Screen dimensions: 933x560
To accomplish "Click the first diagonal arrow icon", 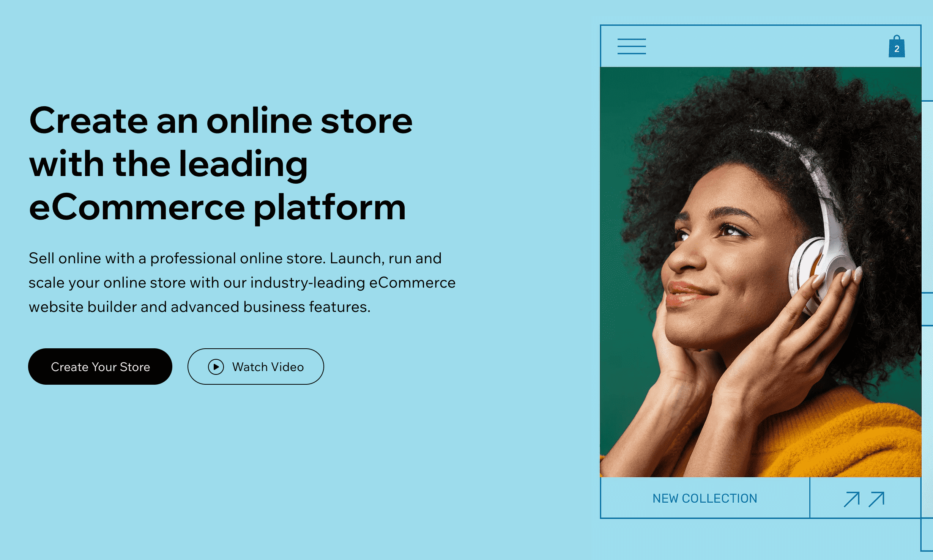I will [x=851, y=499].
